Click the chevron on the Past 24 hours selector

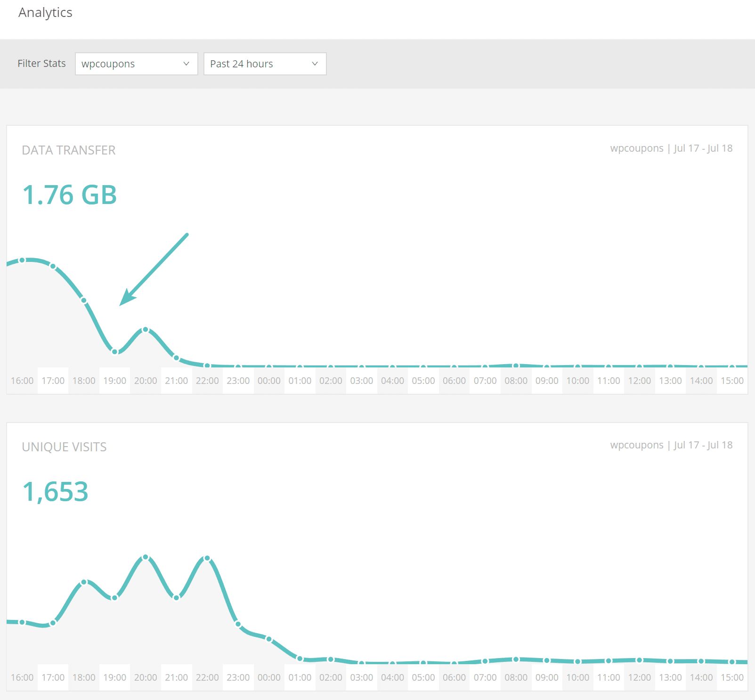click(315, 64)
